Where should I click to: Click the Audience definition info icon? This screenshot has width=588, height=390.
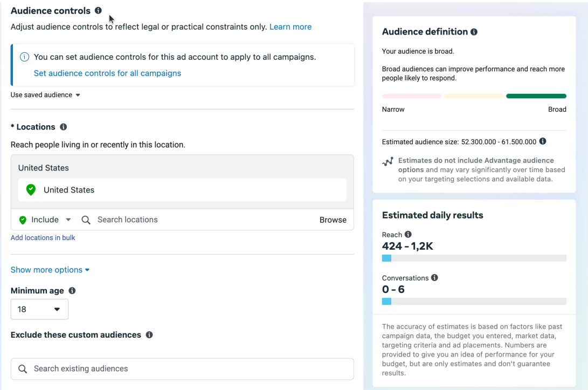pyautogui.click(x=474, y=32)
